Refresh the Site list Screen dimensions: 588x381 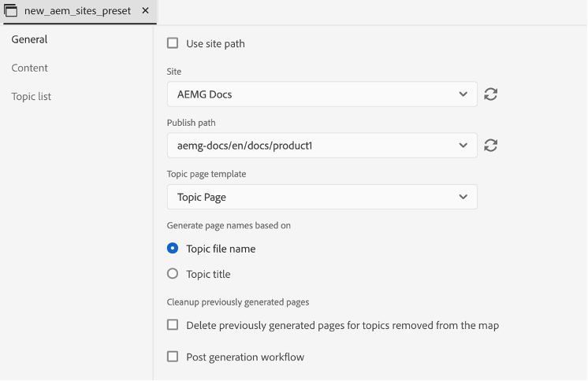click(x=490, y=94)
